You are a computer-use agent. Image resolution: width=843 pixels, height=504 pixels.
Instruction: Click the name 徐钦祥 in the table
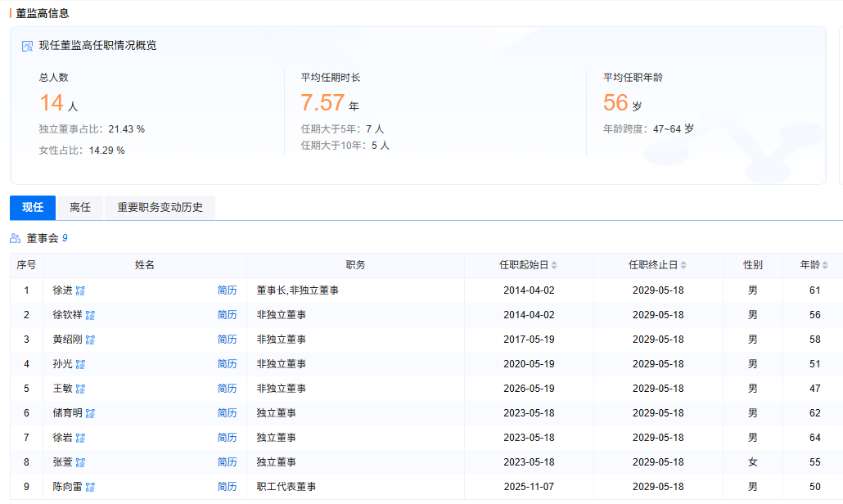click(67, 315)
